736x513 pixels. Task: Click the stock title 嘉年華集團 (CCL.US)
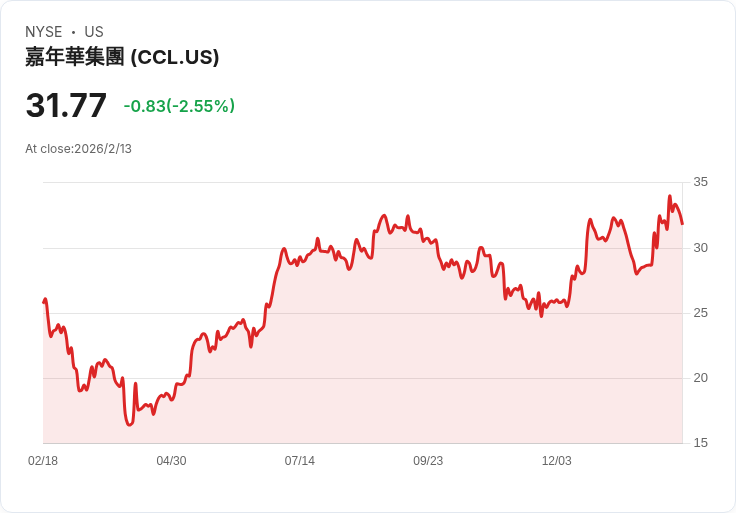(122, 57)
